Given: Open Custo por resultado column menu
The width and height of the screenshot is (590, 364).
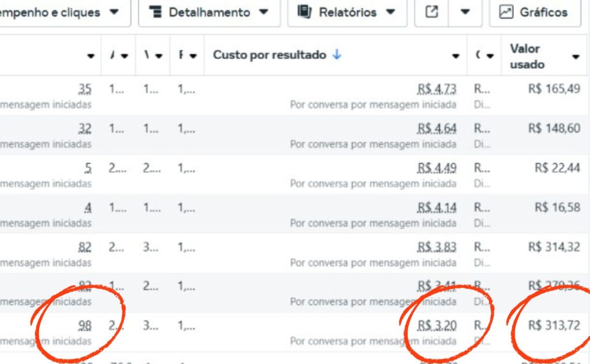Looking at the screenshot, I should point(456,56).
